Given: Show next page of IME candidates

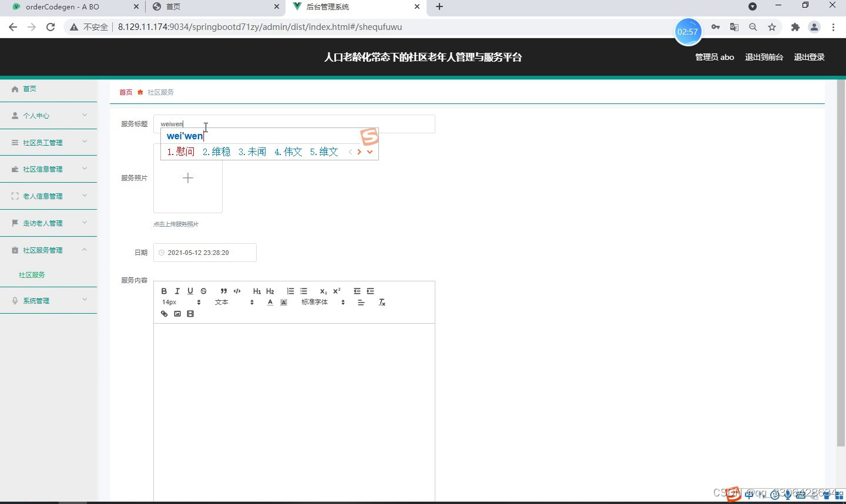Looking at the screenshot, I should tap(359, 152).
